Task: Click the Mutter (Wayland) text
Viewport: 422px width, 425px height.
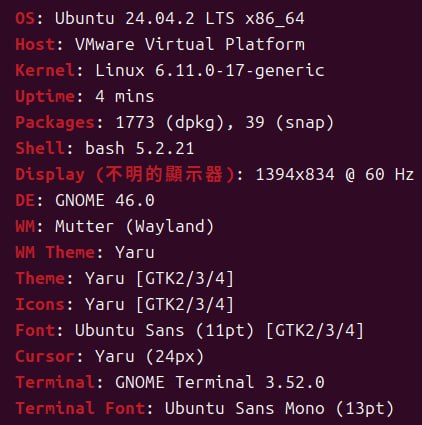Action: click(135, 226)
